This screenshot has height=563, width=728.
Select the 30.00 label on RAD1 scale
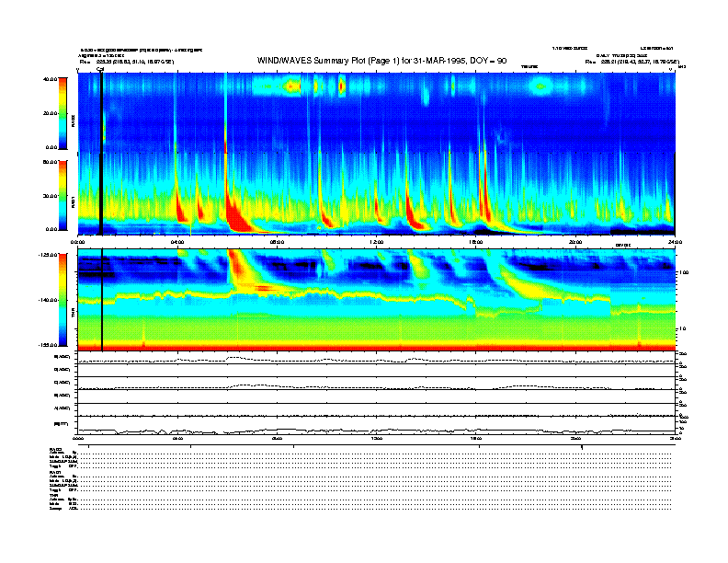(50, 196)
